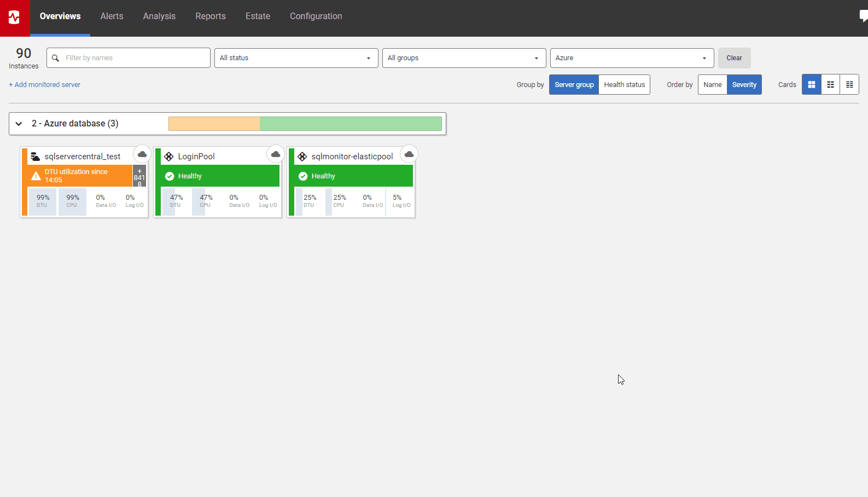Click the Azure group health status bar
Image resolution: width=868 pixels, height=497 pixels.
pos(305,124)
